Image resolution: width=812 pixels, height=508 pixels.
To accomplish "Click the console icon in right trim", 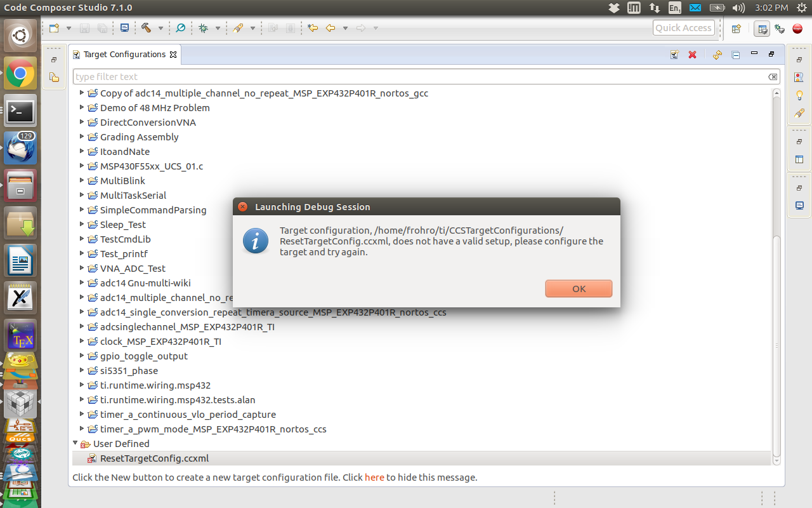I will [799, 205].
